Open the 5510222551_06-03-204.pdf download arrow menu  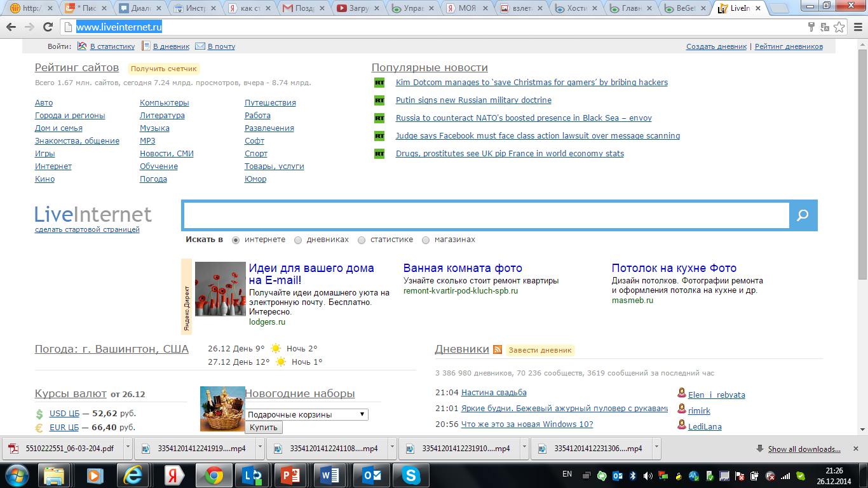[128, 448]
